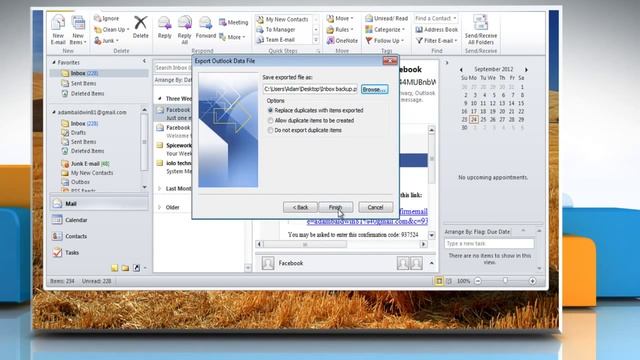Select Do not export duplicate items
The height and width of the screenshot is (360, 640).
(304, 130)
